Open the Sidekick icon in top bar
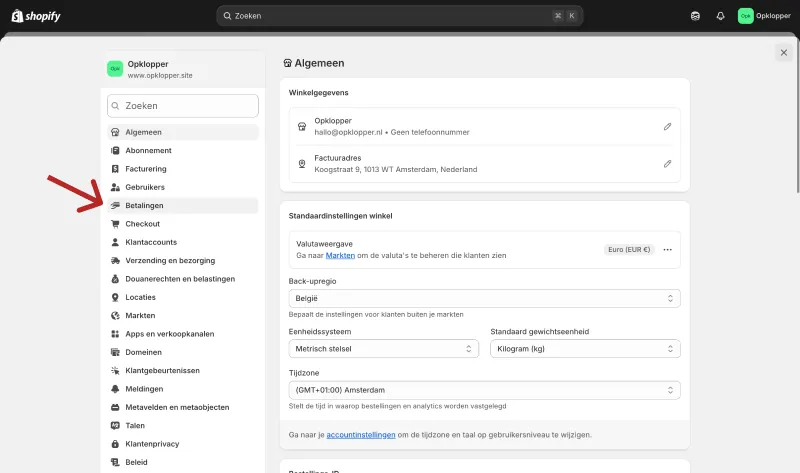This screenshot has width=800, height=473. coord(695,16)
